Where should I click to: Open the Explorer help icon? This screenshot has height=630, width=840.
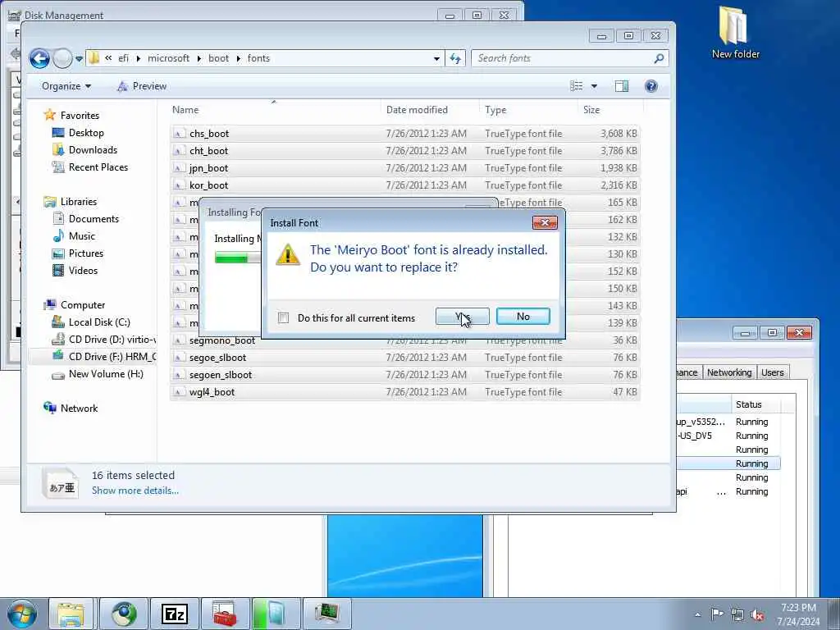point(651,86)
